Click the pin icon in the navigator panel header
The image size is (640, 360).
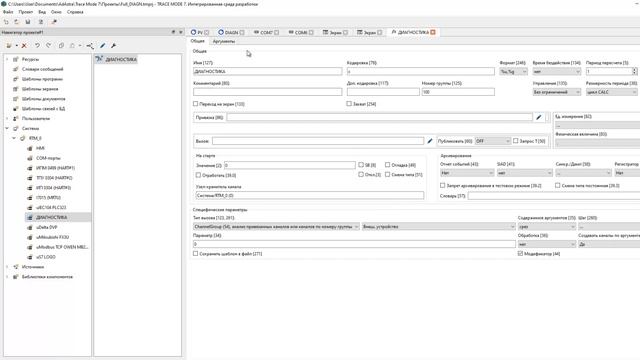click(173, 32)
